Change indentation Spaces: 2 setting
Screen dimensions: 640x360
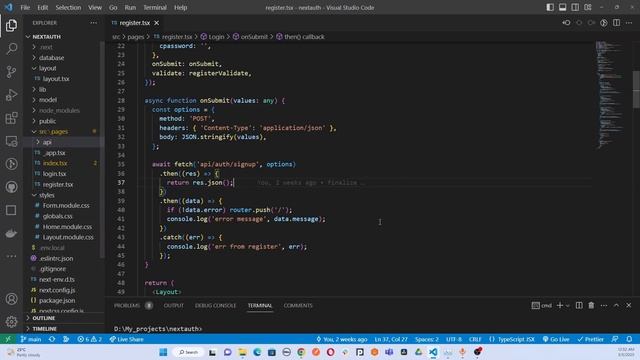(427, 339)
